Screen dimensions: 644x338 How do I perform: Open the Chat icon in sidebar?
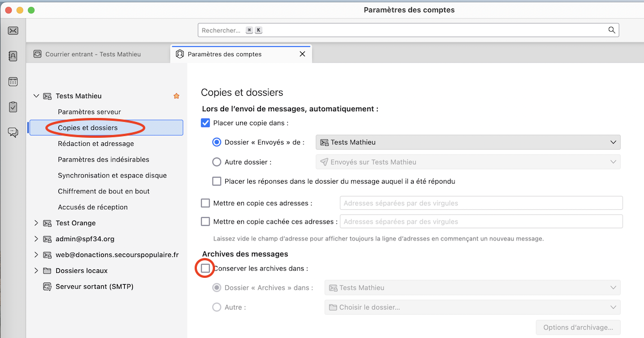tap(13, 132)
